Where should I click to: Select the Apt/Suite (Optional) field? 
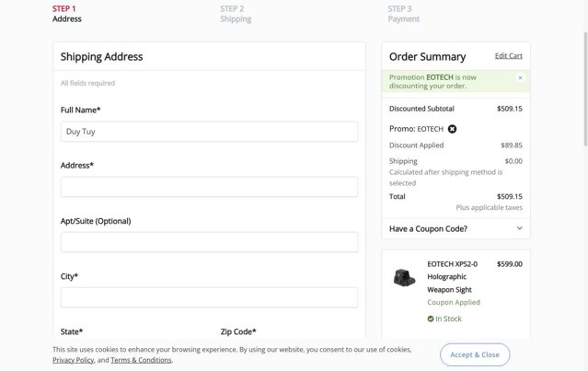(209, 242)
